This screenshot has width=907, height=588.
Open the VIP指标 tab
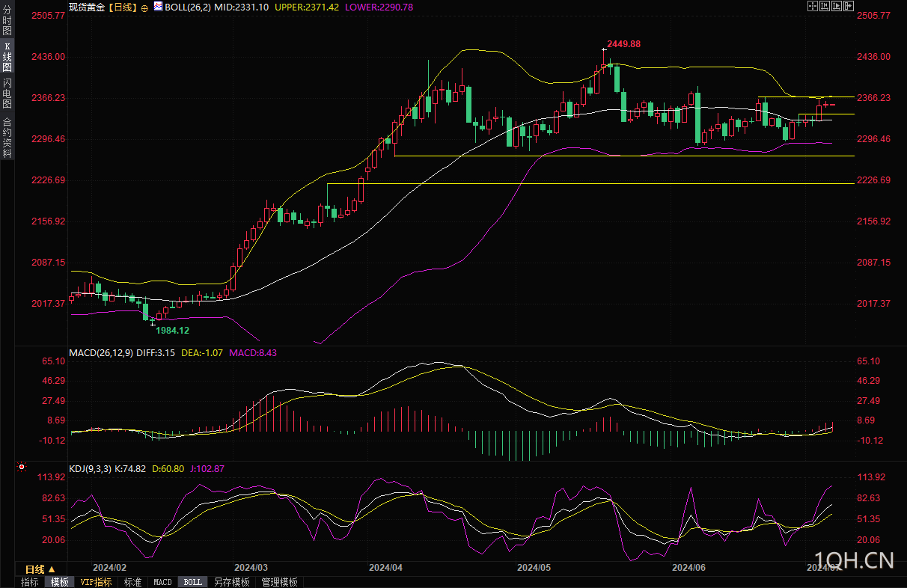[x=97, y=582]
